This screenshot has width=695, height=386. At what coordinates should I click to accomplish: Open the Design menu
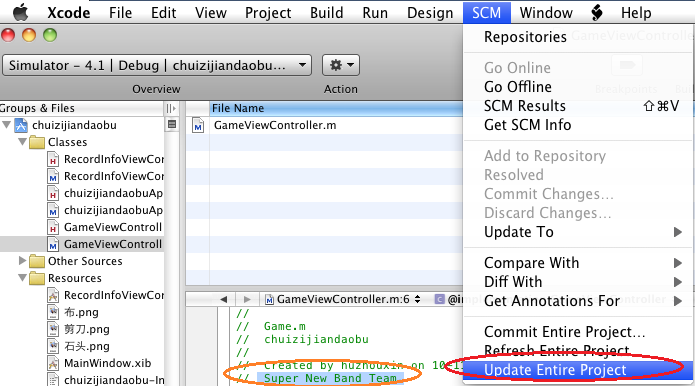click(x=430, y=13)
